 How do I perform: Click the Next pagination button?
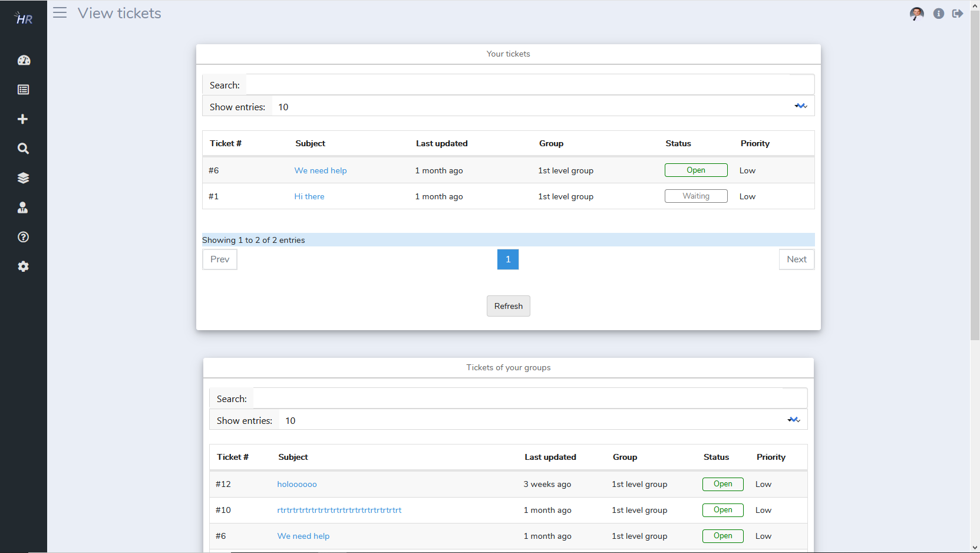(x=797, y=259)
